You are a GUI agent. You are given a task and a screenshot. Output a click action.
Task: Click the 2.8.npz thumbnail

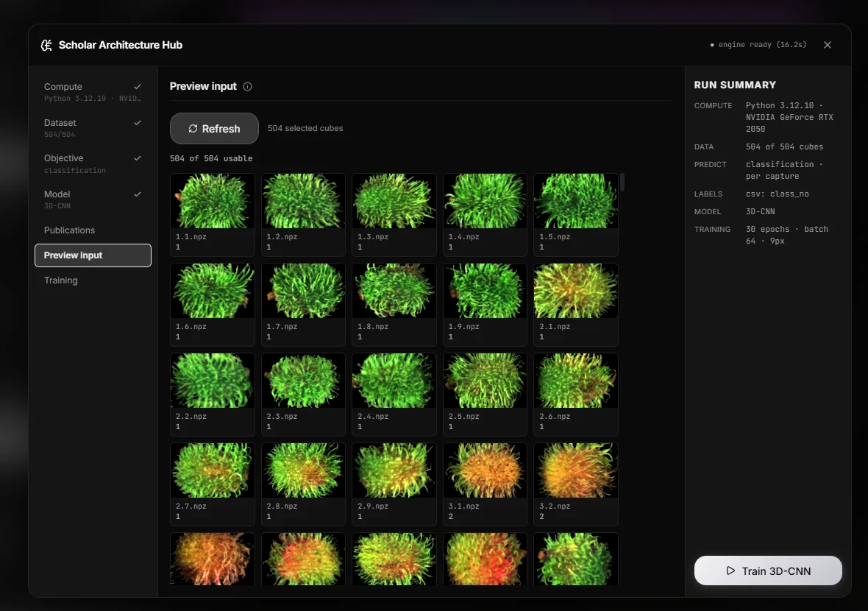click(303, 470)
